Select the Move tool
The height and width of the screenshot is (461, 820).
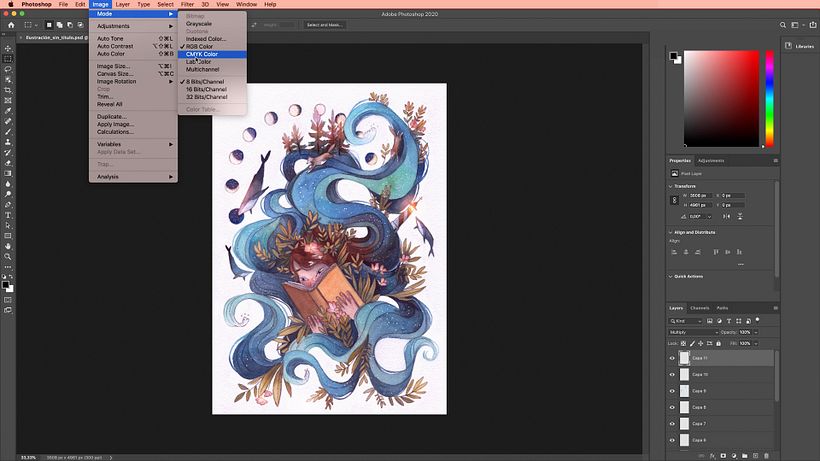[8, 49]
